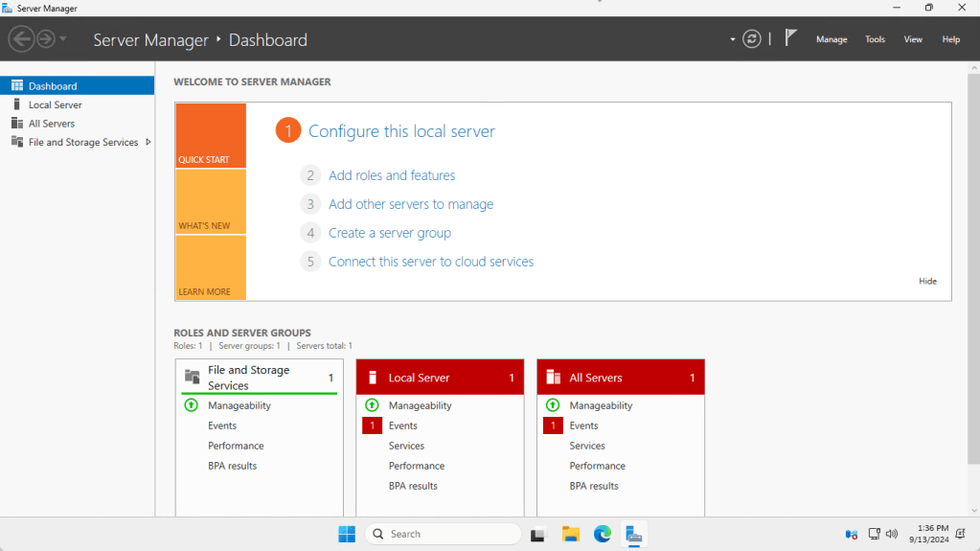Open the Notifications flag icon

[x=790, y=38]
